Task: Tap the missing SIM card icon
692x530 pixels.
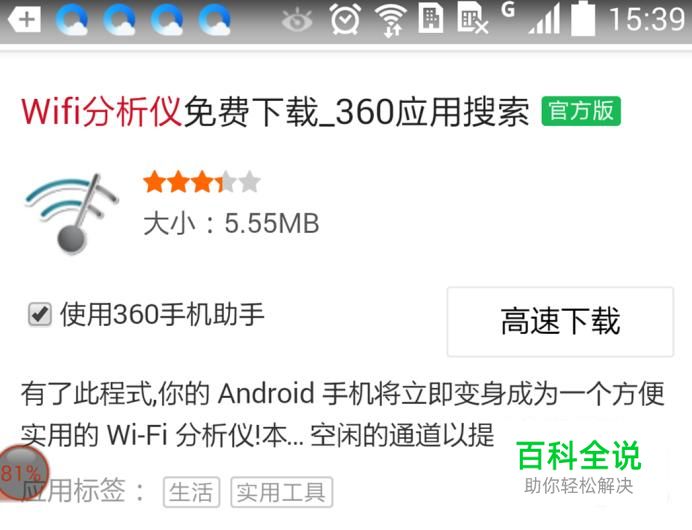Action: [x=472, y=19]
